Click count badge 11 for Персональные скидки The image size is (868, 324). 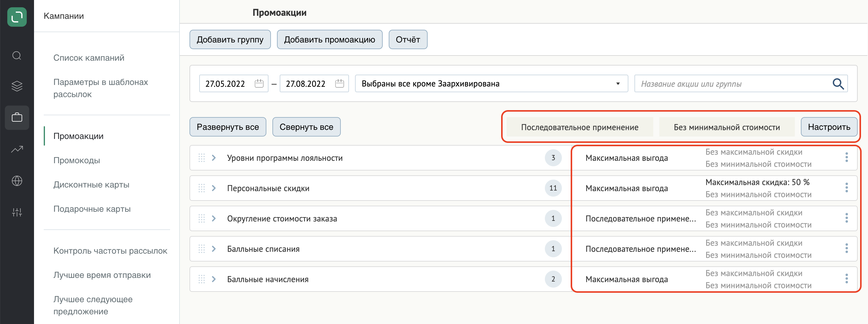553,188
